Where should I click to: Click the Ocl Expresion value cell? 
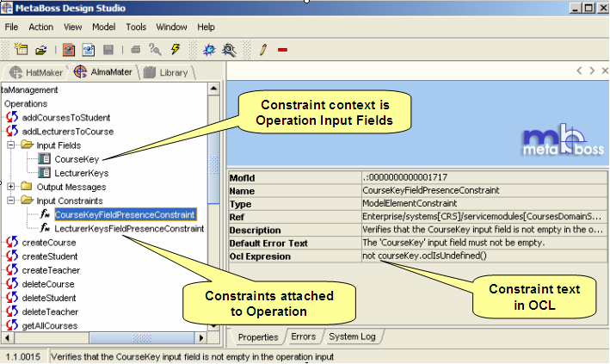coord(484,256)
